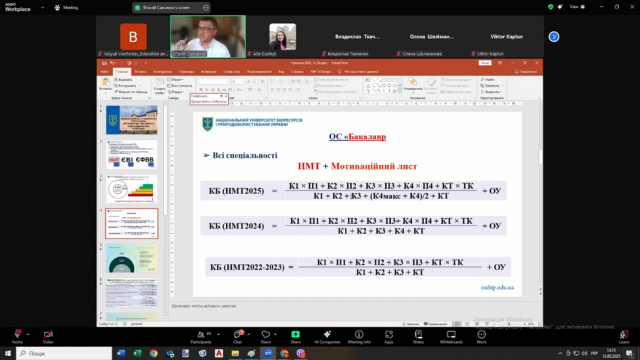Expand the Participants options arrow
The height and width of the screenshot is (360, 640).
tap(218, 334)
